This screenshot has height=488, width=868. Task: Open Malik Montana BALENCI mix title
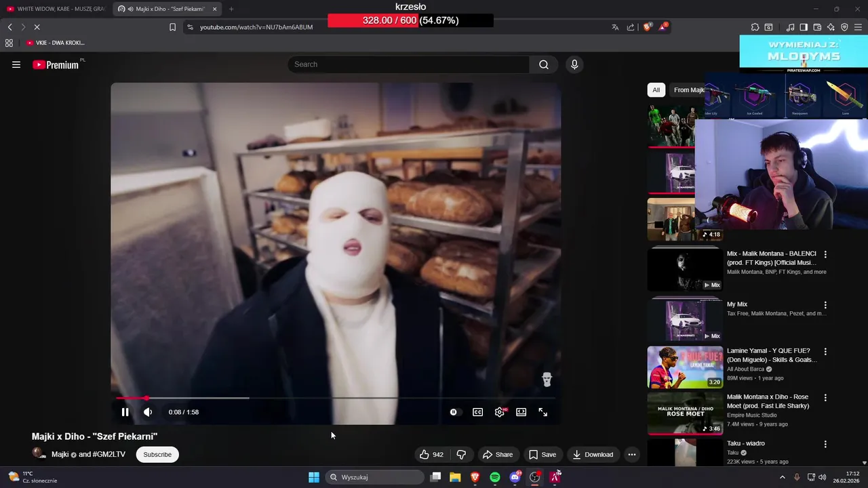pos(771,258)
